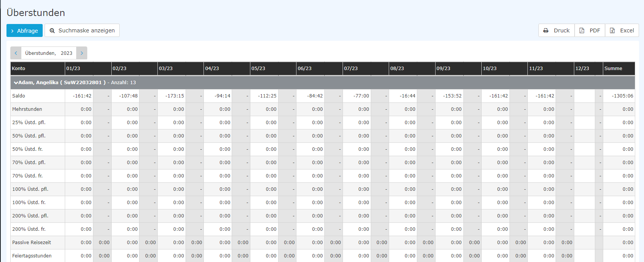Click the Summe column header

click(x=613, y=69)
